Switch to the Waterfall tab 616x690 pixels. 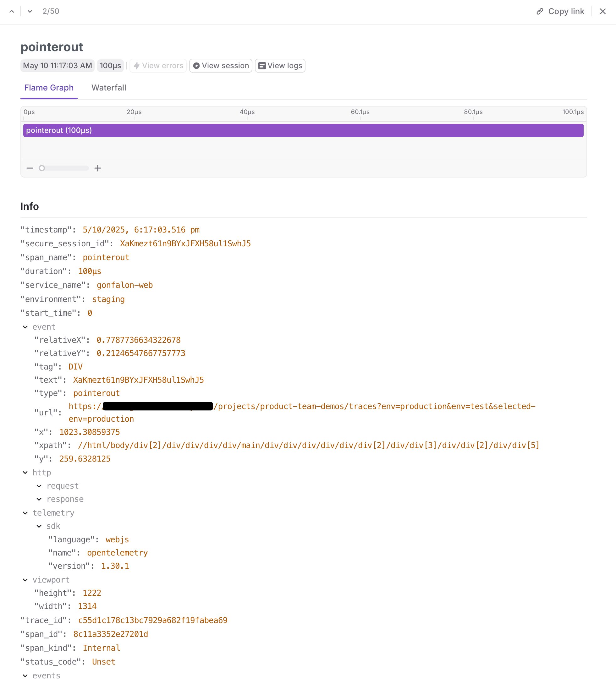coord(109,88)
